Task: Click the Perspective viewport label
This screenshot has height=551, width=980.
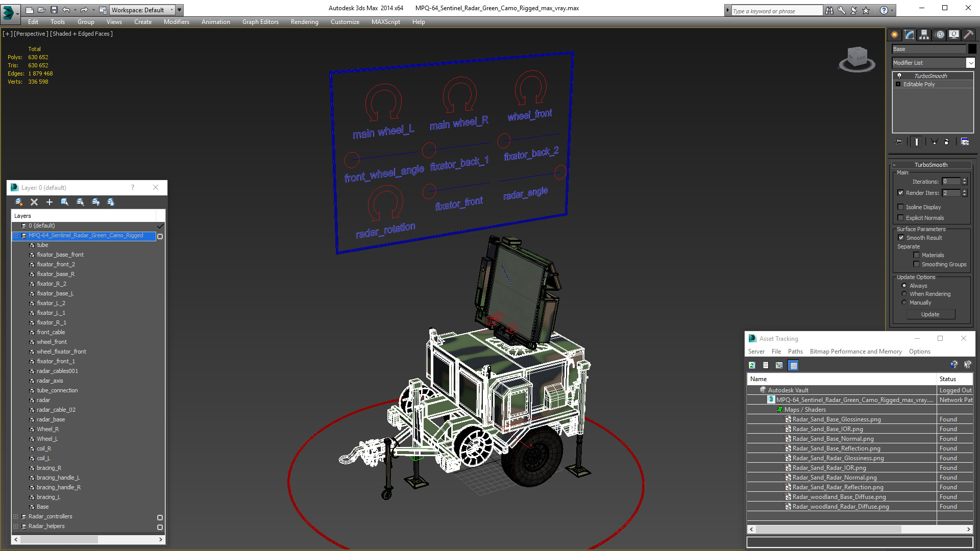Action: 31,34
